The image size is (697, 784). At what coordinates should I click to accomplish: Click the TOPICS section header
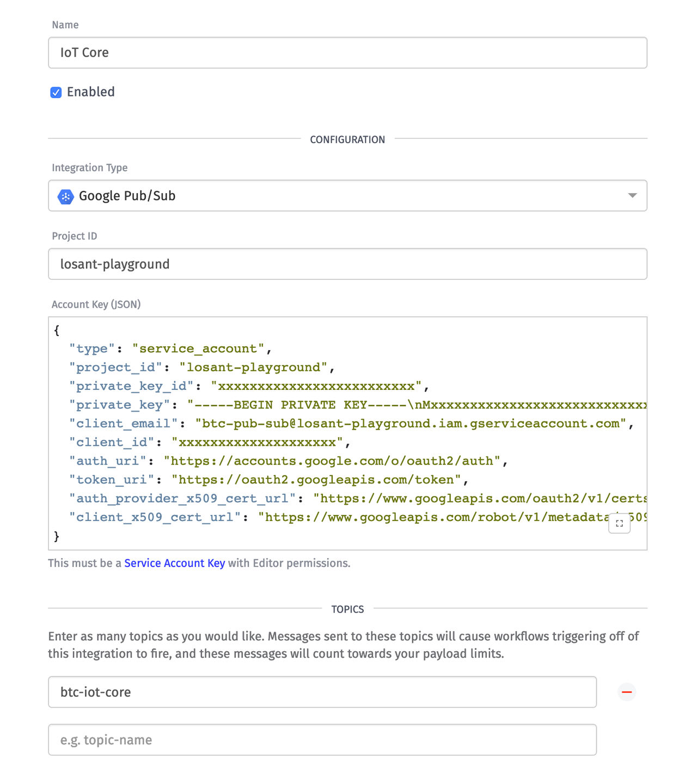point(347,609)
